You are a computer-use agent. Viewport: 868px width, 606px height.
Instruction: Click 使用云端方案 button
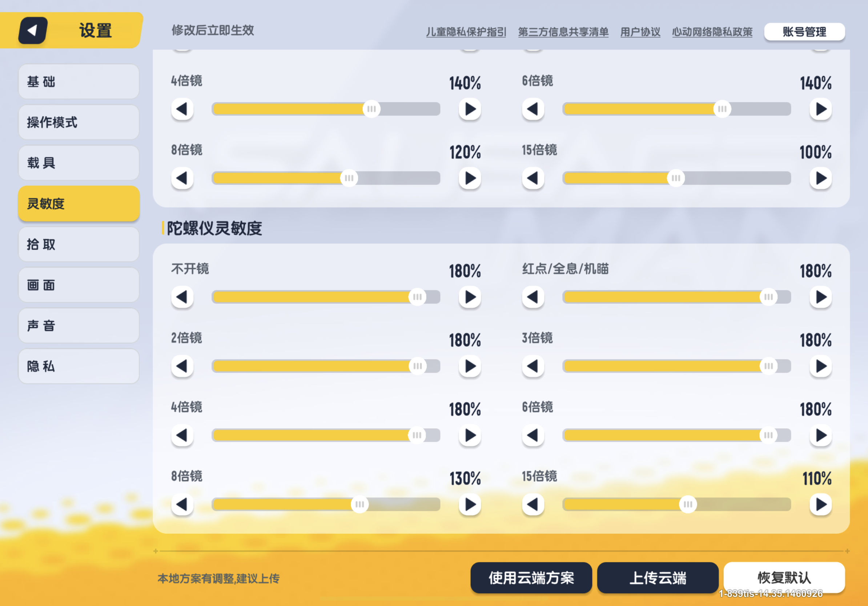[x=531, y=578]
